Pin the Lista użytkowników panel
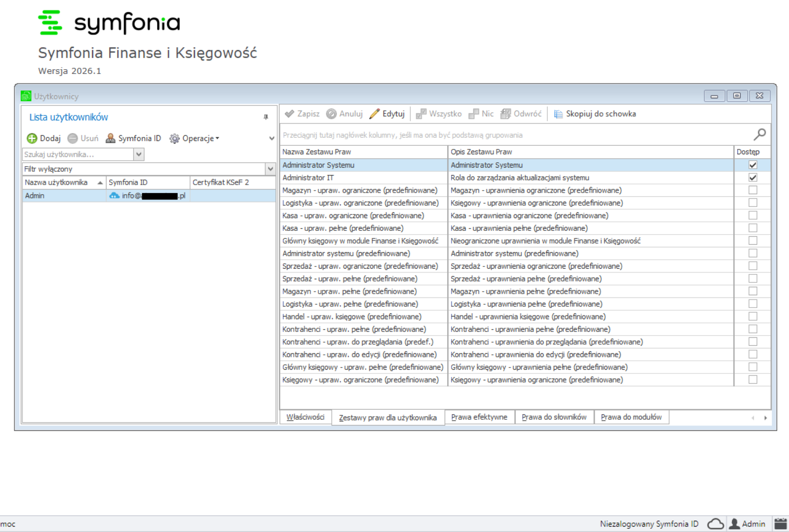The image size is (789, 532). pos(266,117)
